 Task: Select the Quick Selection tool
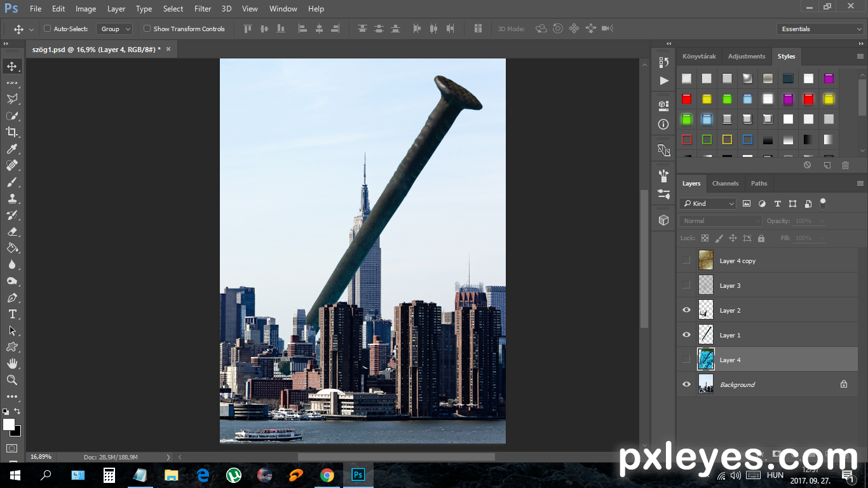(x=11, y=116)
